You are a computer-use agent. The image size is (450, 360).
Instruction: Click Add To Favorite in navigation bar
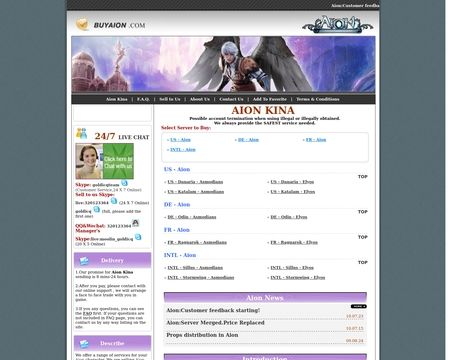pos(270,99)
